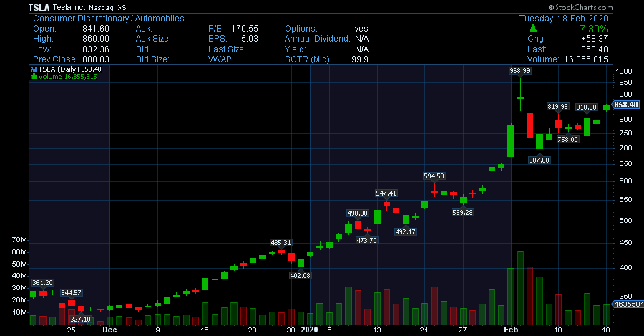Click the 402.08 price annotation

coord(301,276)
